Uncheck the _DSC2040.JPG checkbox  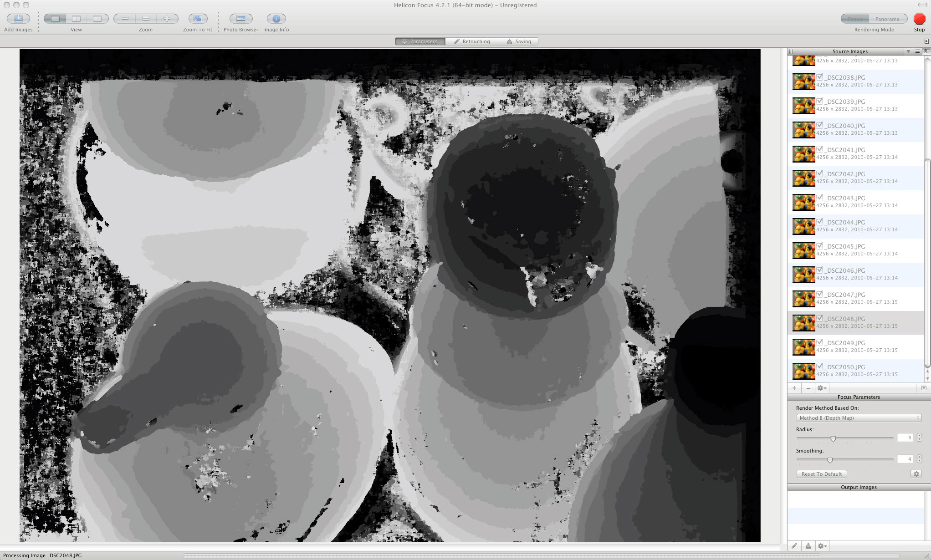point(820,125)
